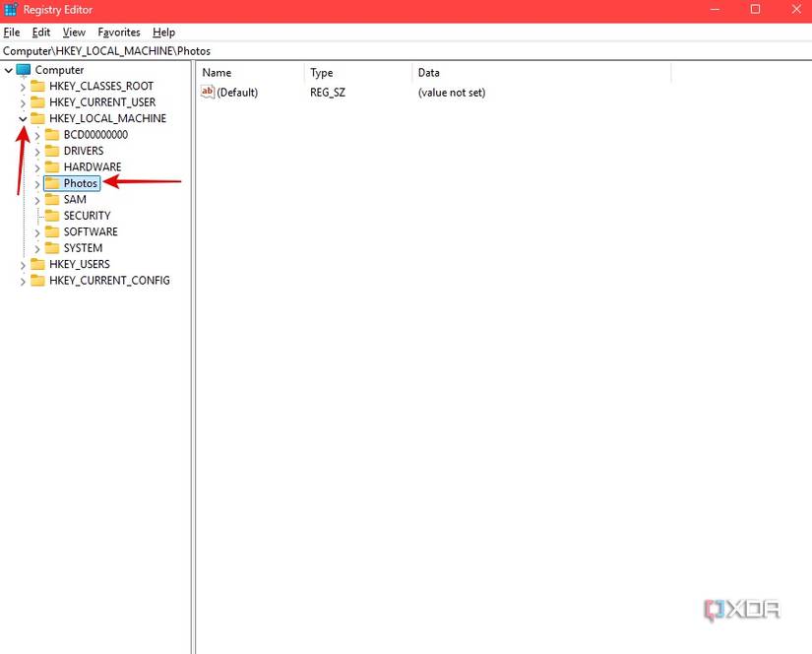The width and height of the screenshot is (812, 654).
Task: Select the SECURITY key label
Action: (87, 216)
